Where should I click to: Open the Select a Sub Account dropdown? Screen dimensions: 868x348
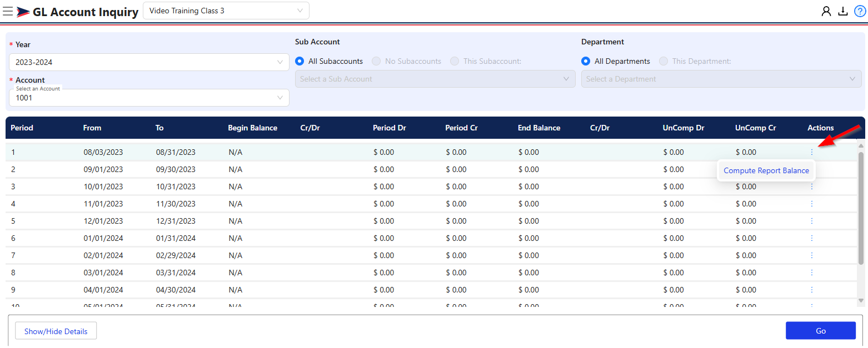coord(435,79)
